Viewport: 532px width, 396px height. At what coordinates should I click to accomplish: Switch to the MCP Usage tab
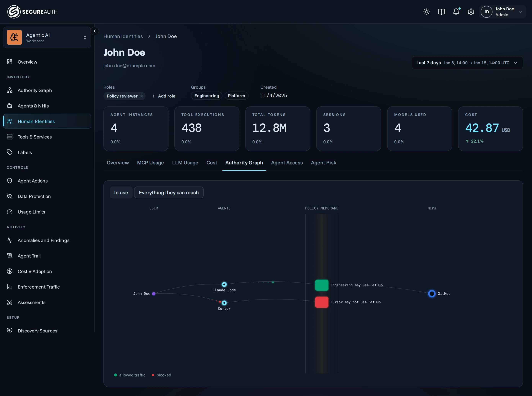coord(150,163)
